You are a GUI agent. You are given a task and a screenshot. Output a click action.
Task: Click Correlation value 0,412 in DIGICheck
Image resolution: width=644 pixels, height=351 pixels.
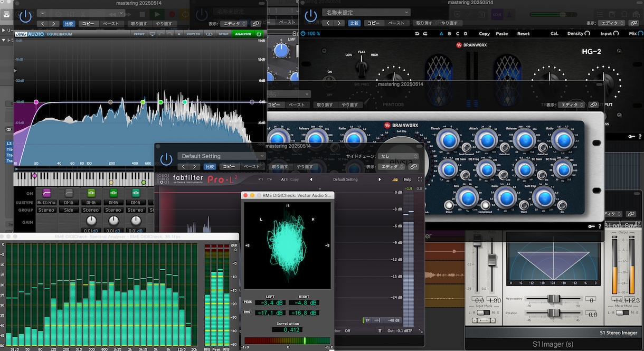pos(287,330)
